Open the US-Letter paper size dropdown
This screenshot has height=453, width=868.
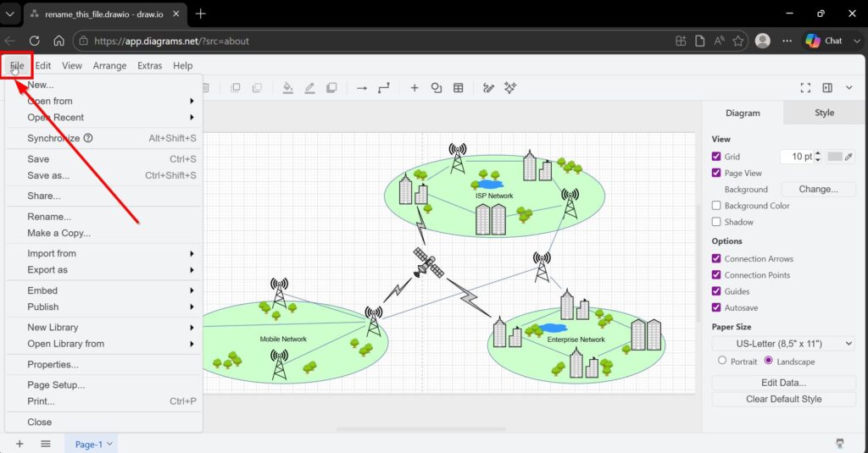(783, 344)
